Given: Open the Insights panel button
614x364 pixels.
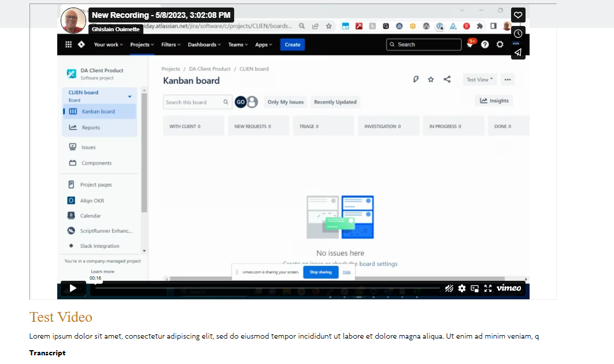Looking at the screenshot, I should pyautogui.click(x=494, y=101).
